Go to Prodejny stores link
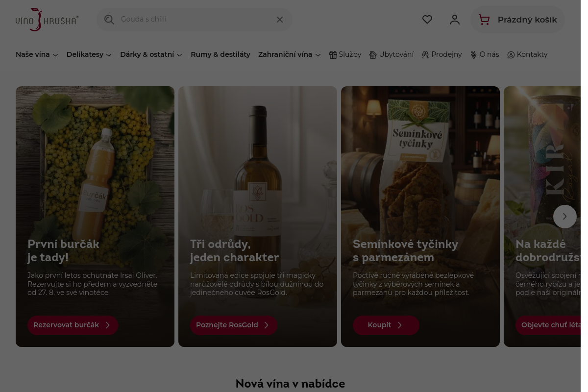The height and width of the screenshot is (392, 588). click(x=441, y=55)
